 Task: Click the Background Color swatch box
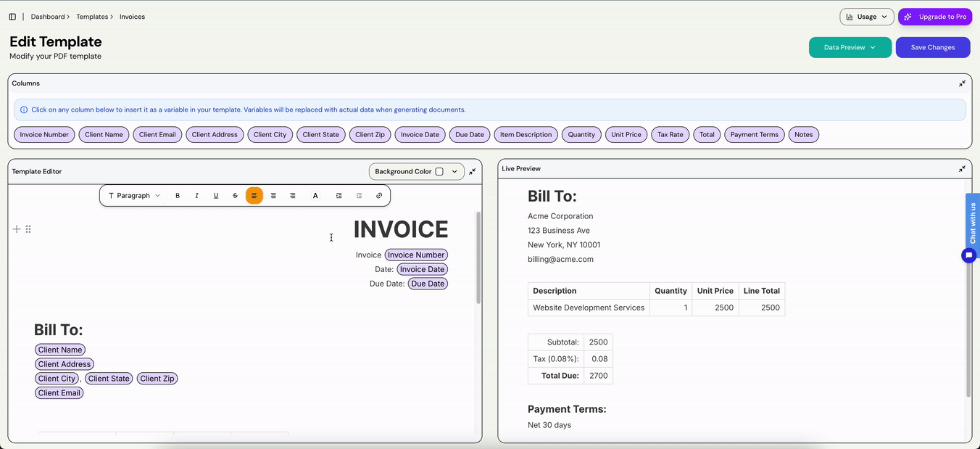(x=439, y=172)
